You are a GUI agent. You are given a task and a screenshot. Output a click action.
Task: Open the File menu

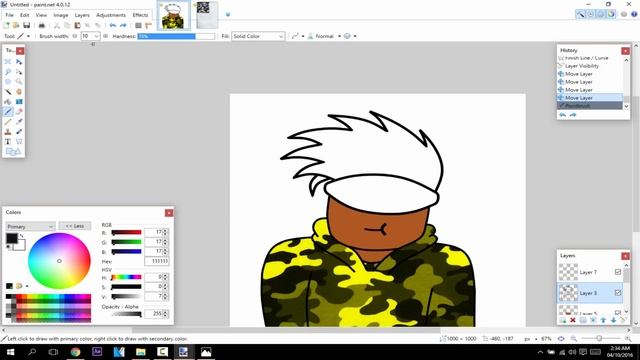9,15
